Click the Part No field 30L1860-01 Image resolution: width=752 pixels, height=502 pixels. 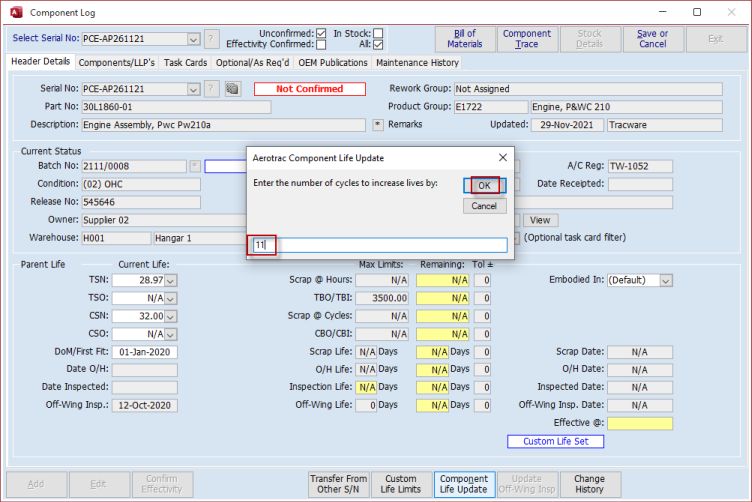[176, 107]
